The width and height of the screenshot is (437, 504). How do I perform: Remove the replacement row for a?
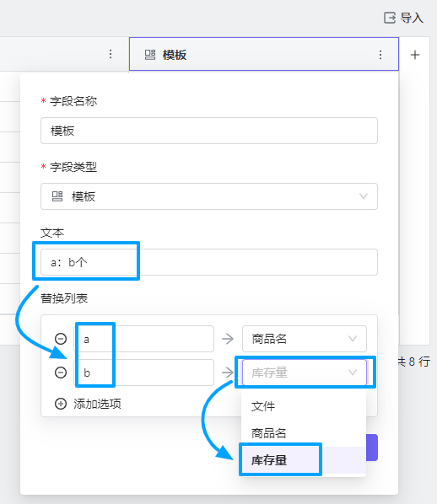pos(61,339)
